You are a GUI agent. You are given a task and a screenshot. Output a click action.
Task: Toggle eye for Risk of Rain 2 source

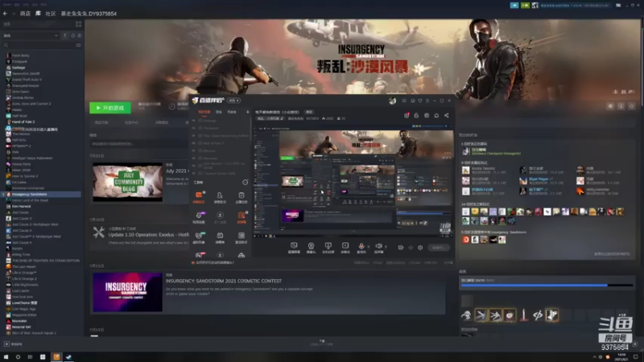[194, 143]
